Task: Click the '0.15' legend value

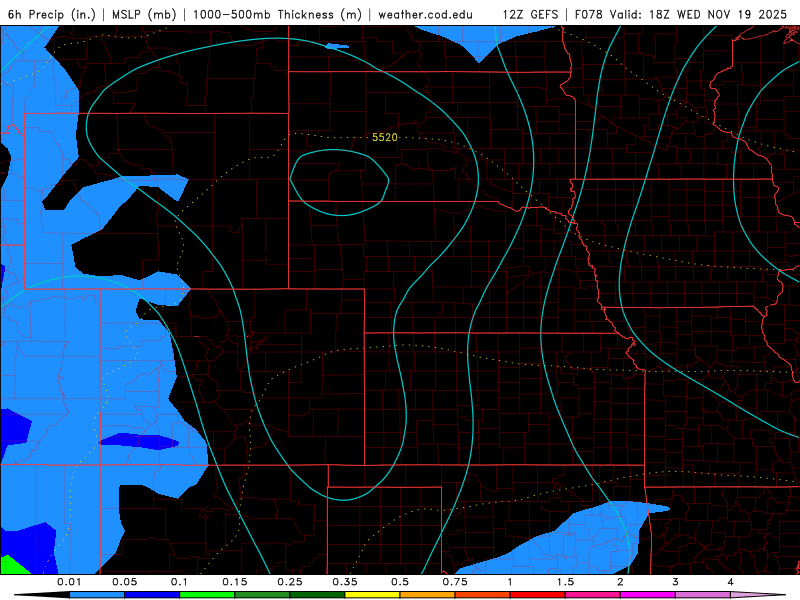Action: click(235, 582)
